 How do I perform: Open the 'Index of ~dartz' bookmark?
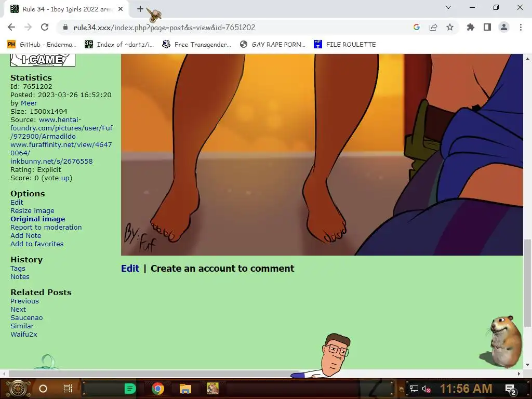click(x=119, y=45)
